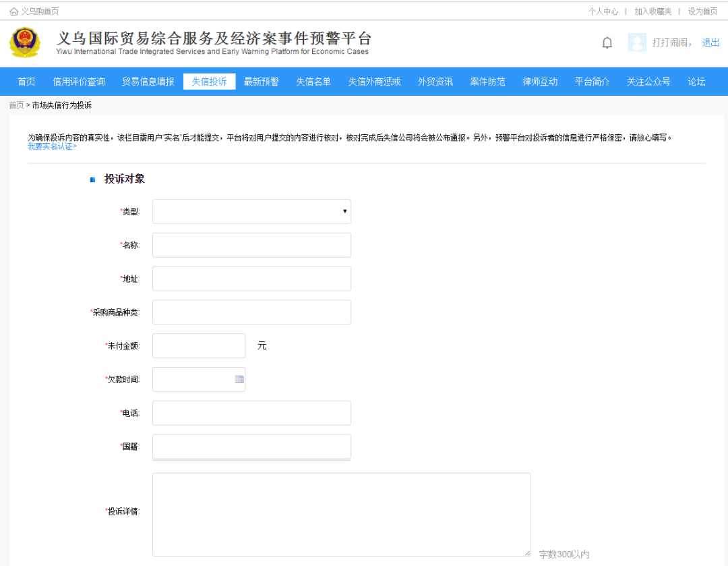This screenshot has height=566, width=728.
Task: Click the notification bell icon
Action: [607, 43]
